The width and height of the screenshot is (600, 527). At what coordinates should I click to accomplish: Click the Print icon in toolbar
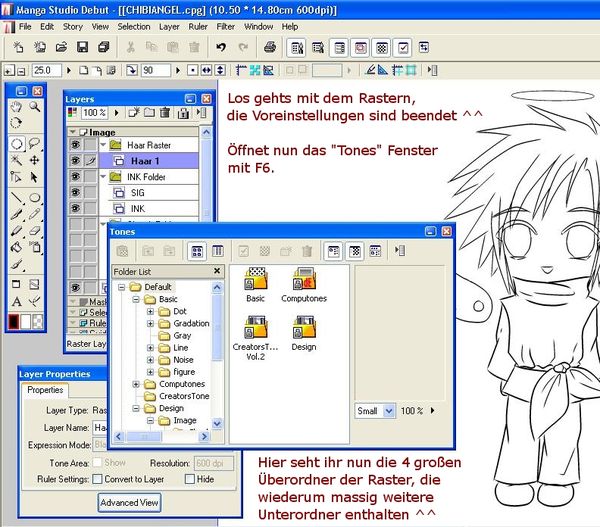(270, 47)
